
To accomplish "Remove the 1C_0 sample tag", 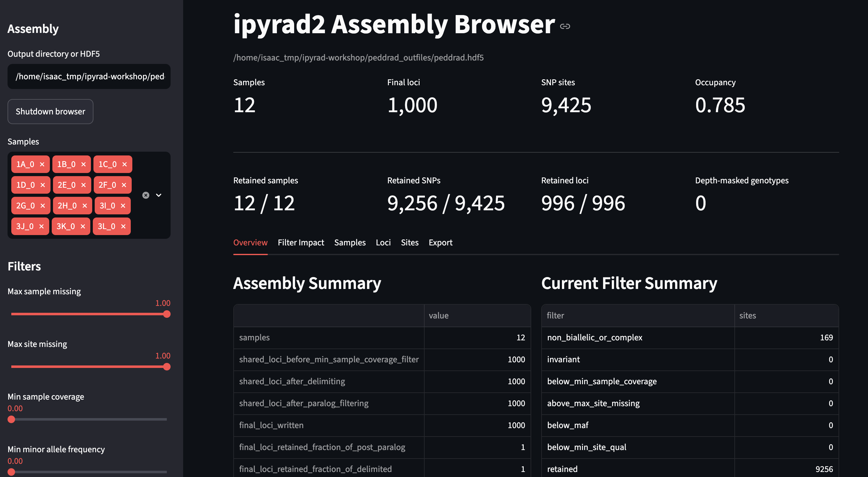I will tap(124, 165).
